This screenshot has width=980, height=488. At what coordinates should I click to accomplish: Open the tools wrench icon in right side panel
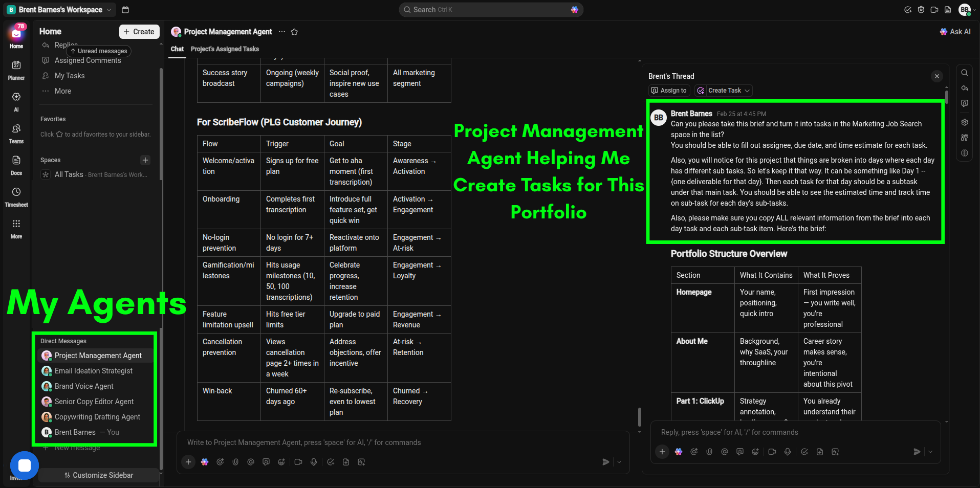(965, 138)
